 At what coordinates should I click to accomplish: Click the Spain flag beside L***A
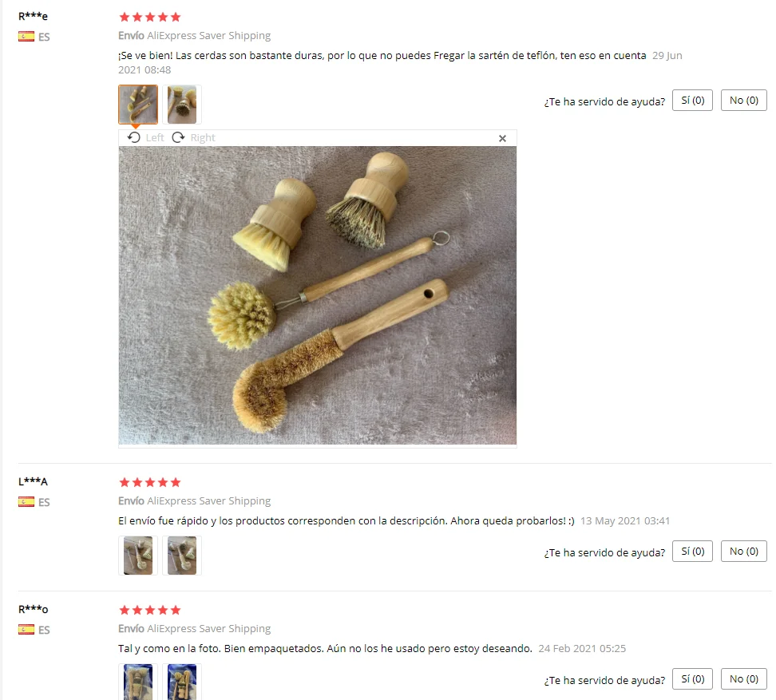point(26,501)
